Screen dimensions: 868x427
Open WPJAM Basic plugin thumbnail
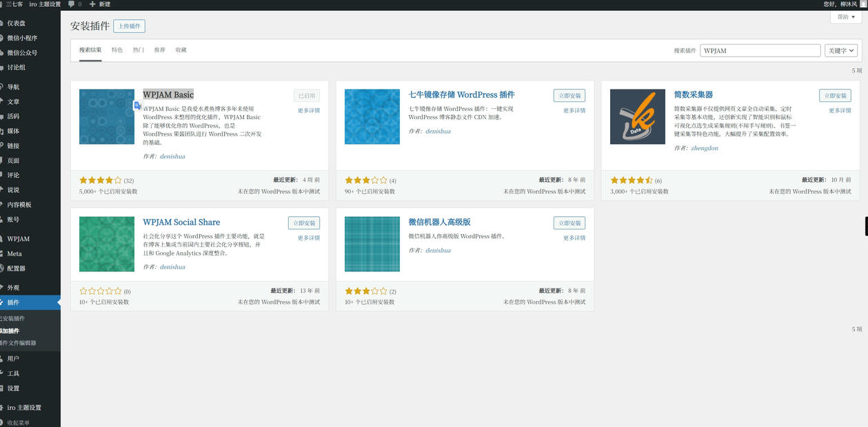coord(107,116)
